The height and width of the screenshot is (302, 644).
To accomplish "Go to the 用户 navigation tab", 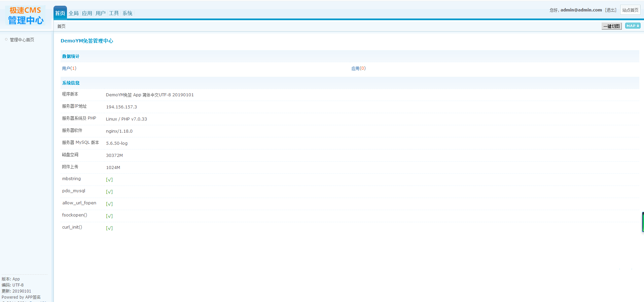I will (x=100, y=13).
